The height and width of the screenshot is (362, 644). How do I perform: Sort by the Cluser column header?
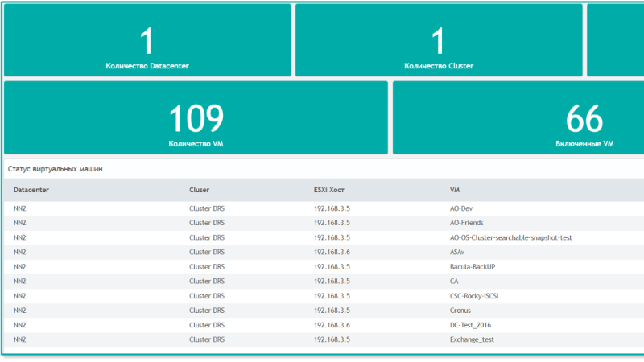pos(199,190)
